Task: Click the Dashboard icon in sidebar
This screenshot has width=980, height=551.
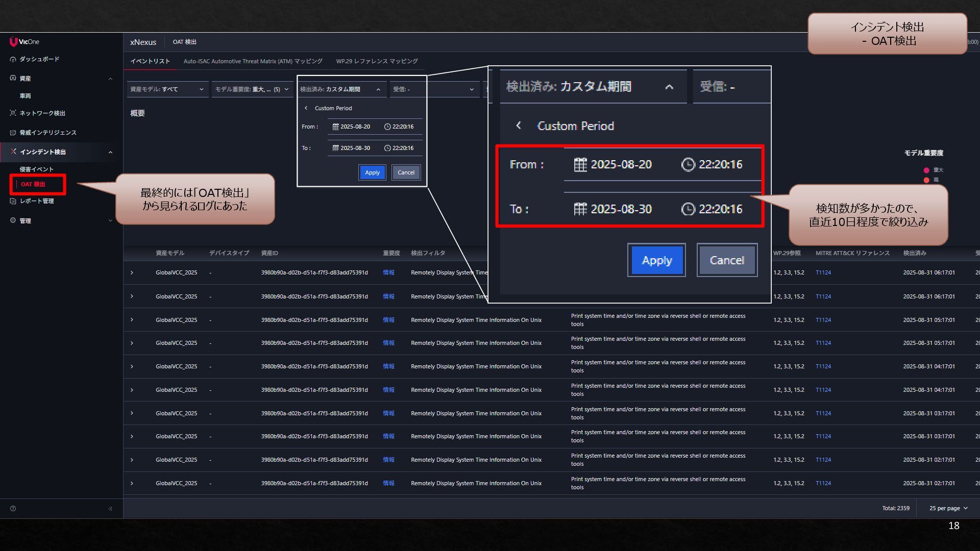Action: pos(13,59)
